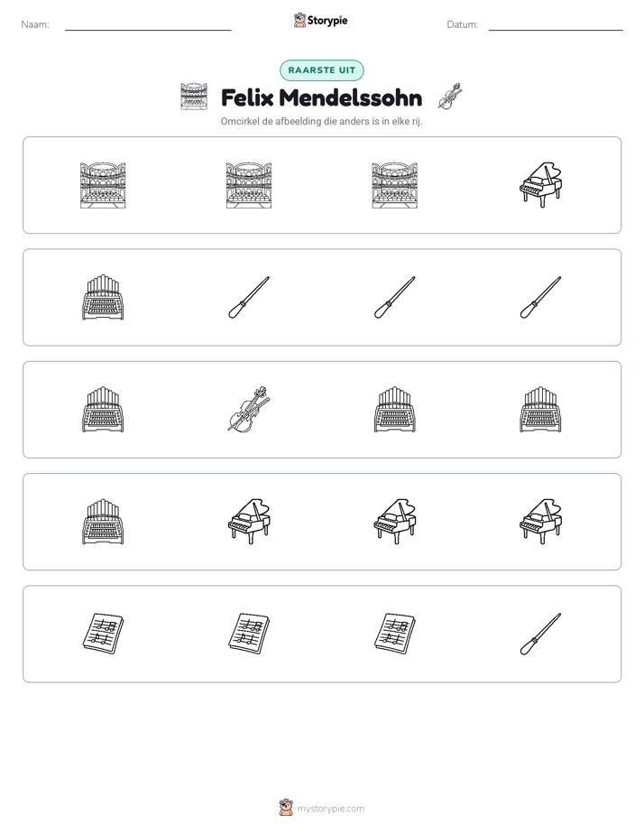The height and width of the screenshot is (834, 644).
Task: Select the pipe organ in the baton row
Action: (x=103, y=297)
